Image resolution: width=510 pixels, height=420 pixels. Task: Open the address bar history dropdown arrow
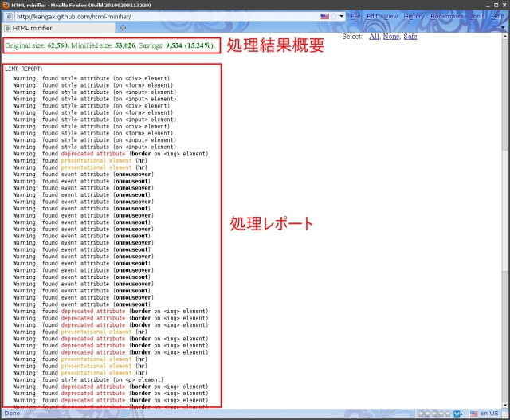[x=342, y=16]
